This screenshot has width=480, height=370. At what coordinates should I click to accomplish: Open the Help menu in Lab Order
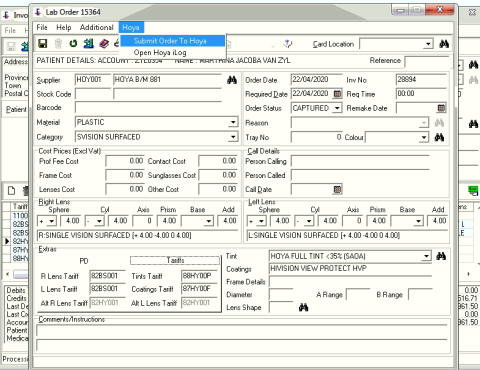64,27
